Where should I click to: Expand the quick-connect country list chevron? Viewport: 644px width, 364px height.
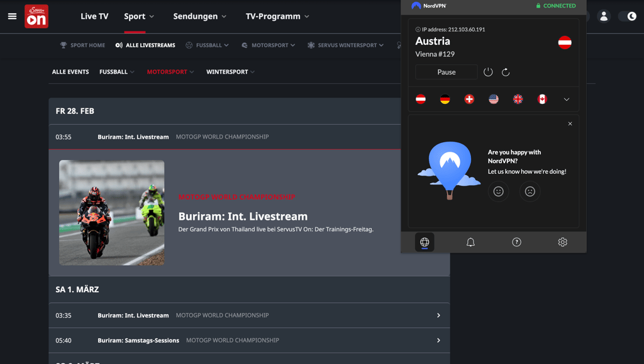tap(567, 100)
